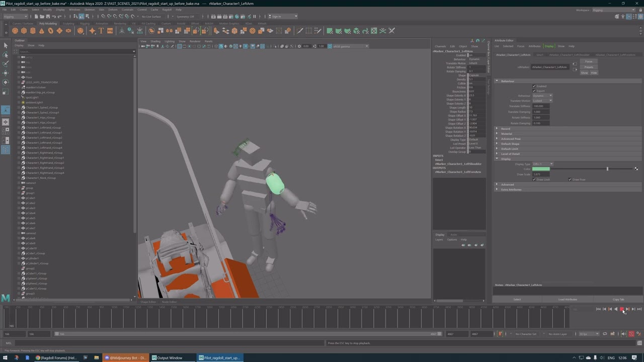The height and width of the screenshot is (362, 644).
Task: Click the polygon Type tool (T) icon
Action: (101, 31)
